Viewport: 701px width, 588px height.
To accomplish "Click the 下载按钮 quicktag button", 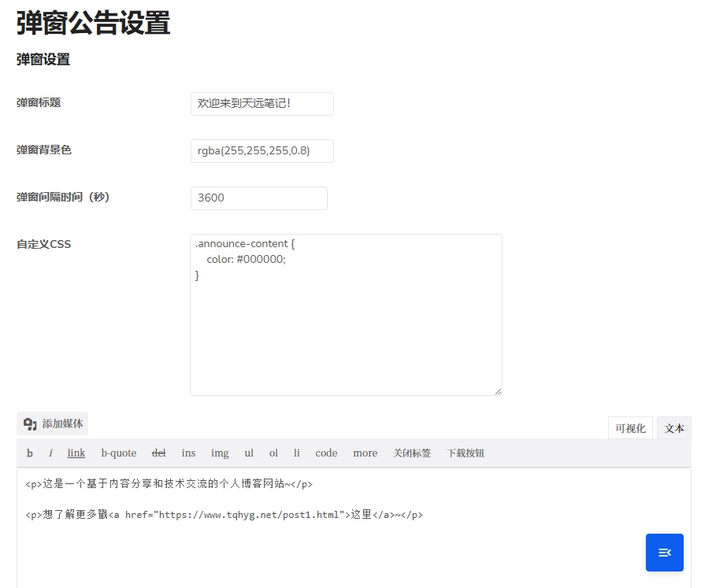I will 465,453.
